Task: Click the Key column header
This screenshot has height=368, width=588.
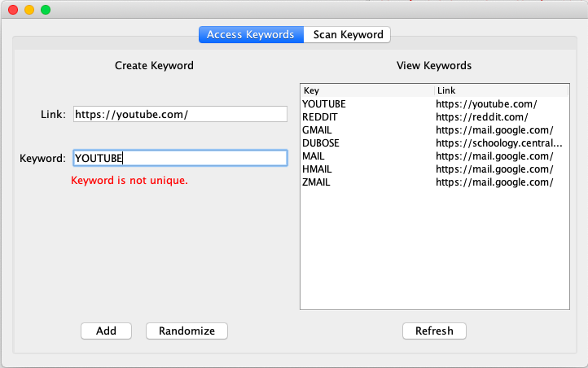Action: click(x=366, y=90)
